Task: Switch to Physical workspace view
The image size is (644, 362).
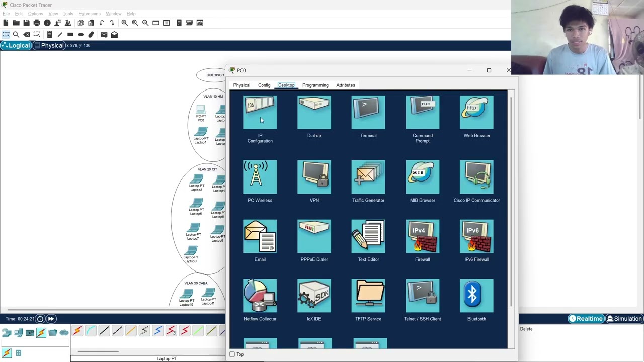Action: pyautogui.click(x=49, y=45)
